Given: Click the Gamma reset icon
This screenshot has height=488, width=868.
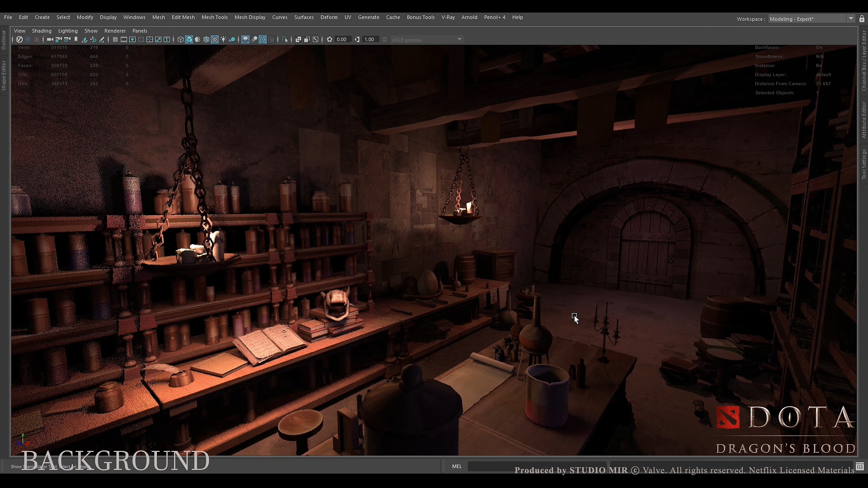Looking at the screenshot, I should 357,39.
